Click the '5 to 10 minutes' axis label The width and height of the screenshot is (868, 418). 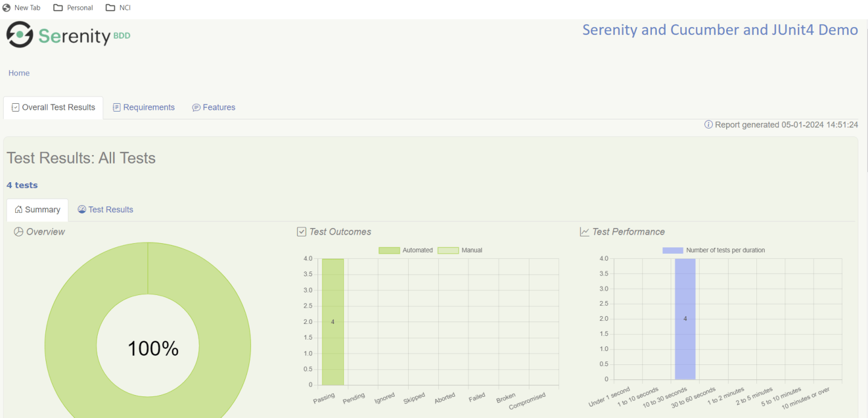point(781,397)
